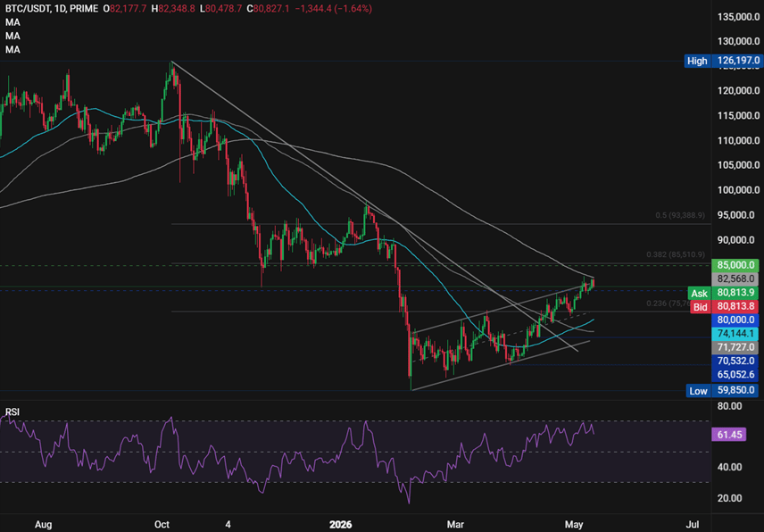
Task: Select the blue 65,052.6 price line label
Action: 735,375
